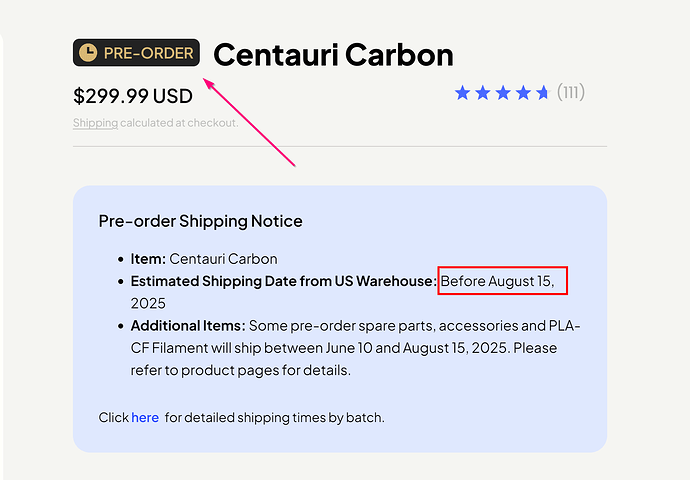
Task: Click the second rating star
Action: pyautogui.click(x=482, y=93)
